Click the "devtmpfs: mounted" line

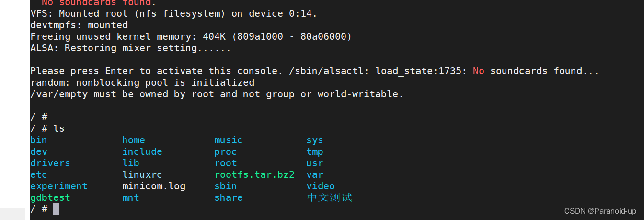pos(79,25)
